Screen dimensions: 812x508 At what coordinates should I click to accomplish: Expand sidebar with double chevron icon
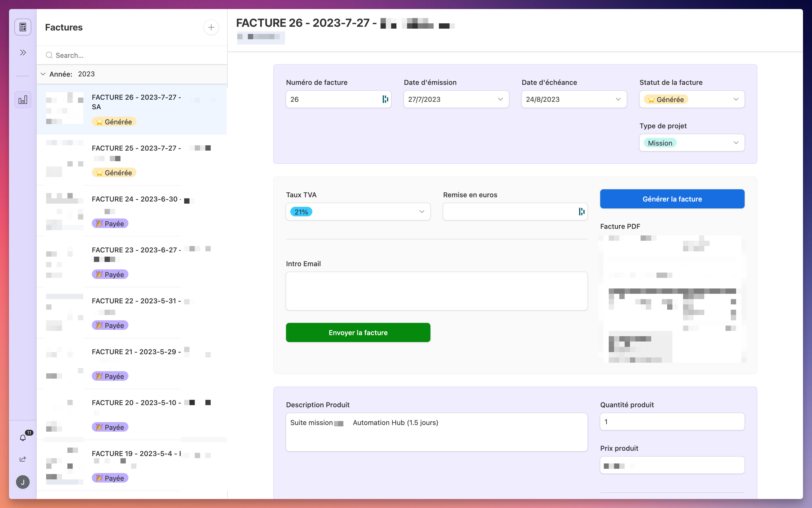(x=23, y=52)
